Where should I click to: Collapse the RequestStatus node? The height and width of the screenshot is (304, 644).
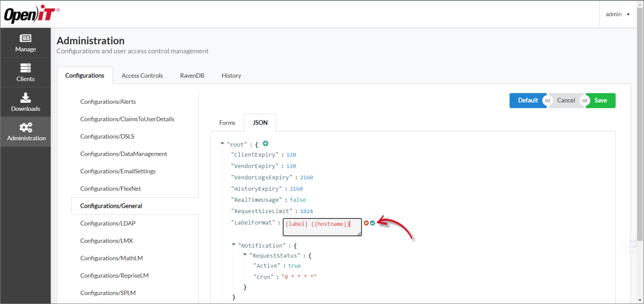244,255
